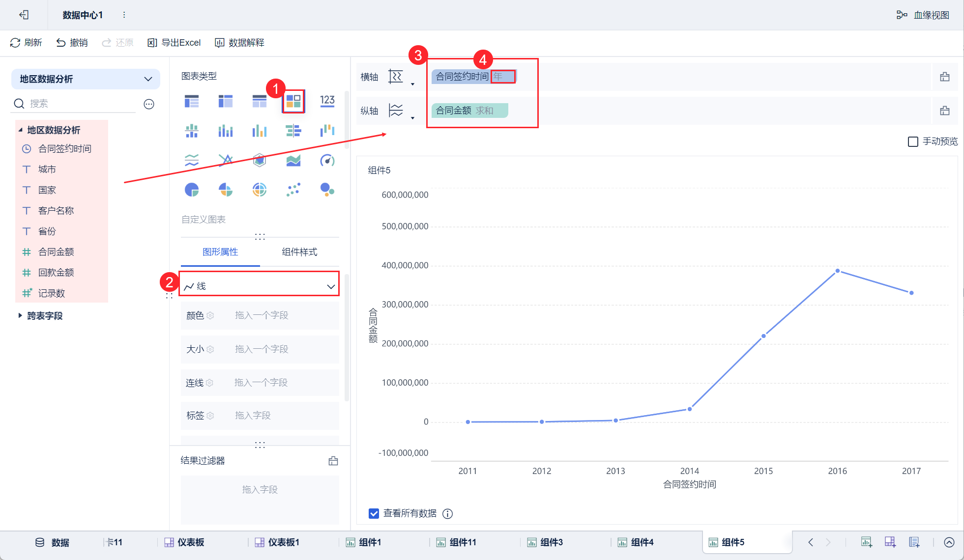Click the 刷新 refresh button
Image resolution: width=964 pixels, height=560 pixels.
pyautogui.click(x=27, y=43)
